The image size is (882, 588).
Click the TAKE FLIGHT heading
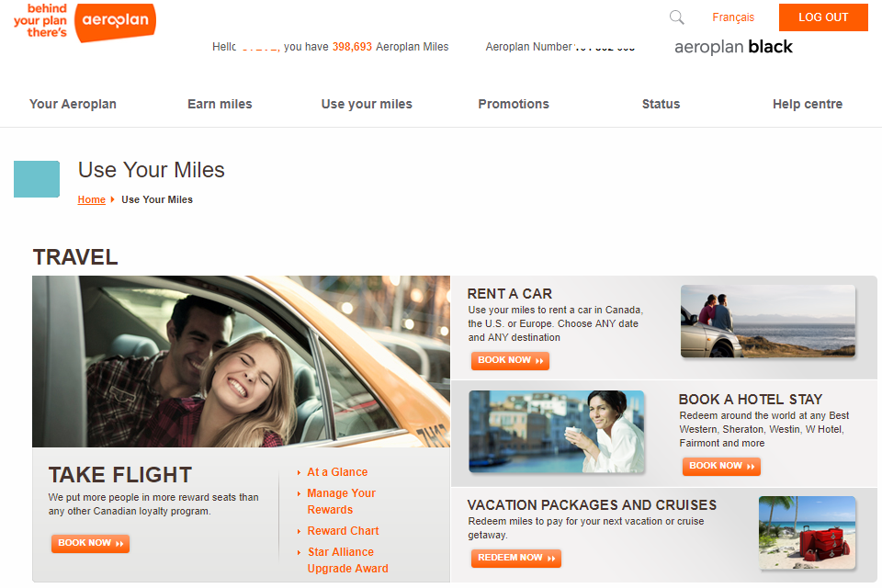click(120, 475)
